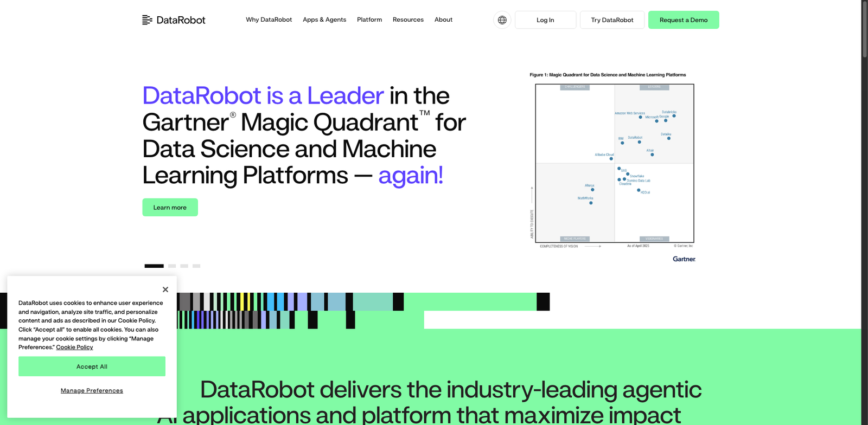Screen dimensions: 868x425
Task: Click the page vertical scrollbar thumb
Action: [x=865, y=28]
